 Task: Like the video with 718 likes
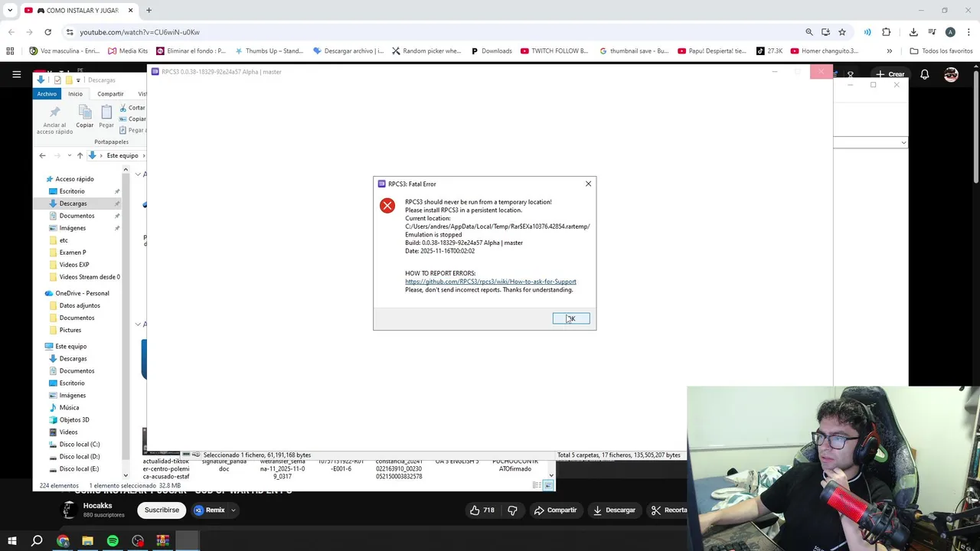pyautogui.click(x=482, y=510)
